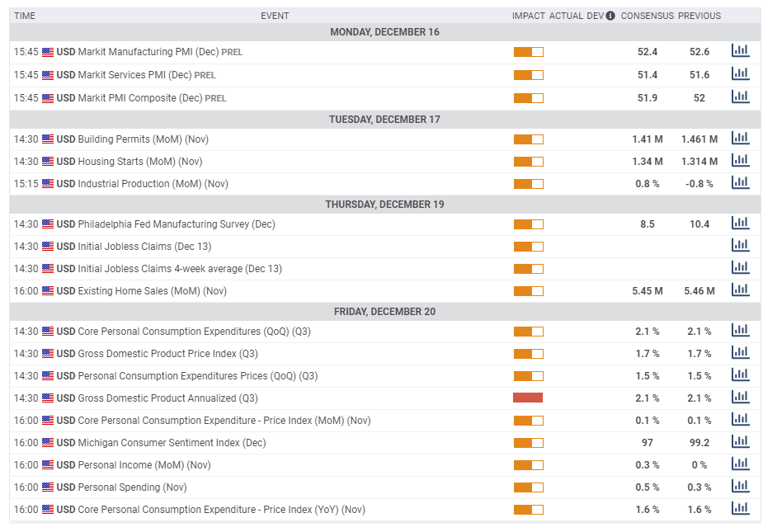This screenshot has width=763, height=532.
Task: Click the Tuesday, December 17 date header
Action: [384, 120]
